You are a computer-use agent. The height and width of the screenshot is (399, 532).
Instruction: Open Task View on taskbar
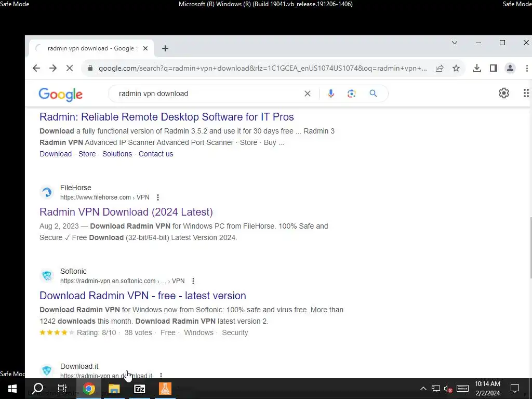[x=62, y=389]
